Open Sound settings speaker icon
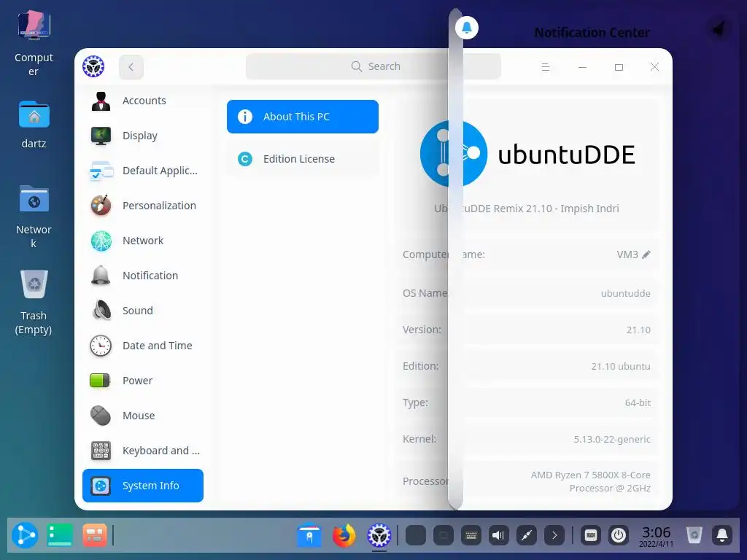Viewport: 747px width, 560px height. point(101,311)
